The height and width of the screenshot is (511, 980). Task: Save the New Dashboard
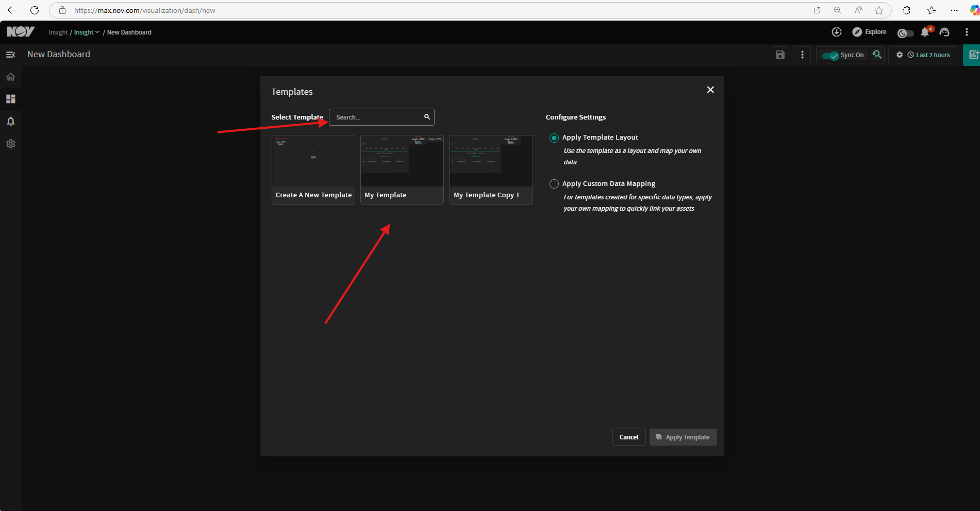[x=780, y=55]
